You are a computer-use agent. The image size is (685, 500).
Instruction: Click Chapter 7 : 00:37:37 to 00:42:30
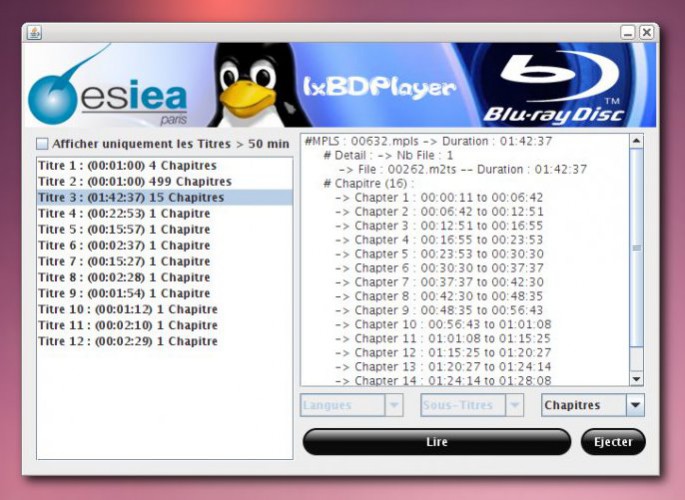click(439, 282)
